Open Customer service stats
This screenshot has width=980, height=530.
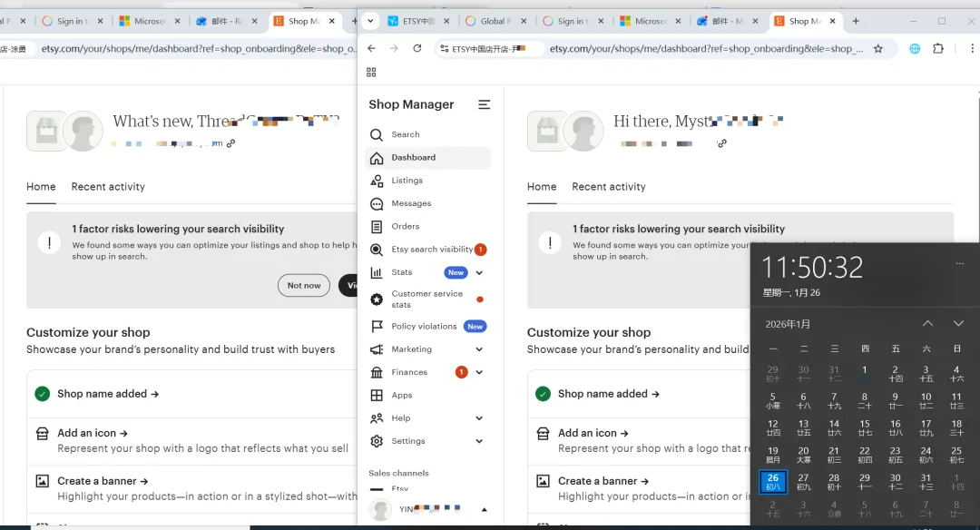pos(427,299)
